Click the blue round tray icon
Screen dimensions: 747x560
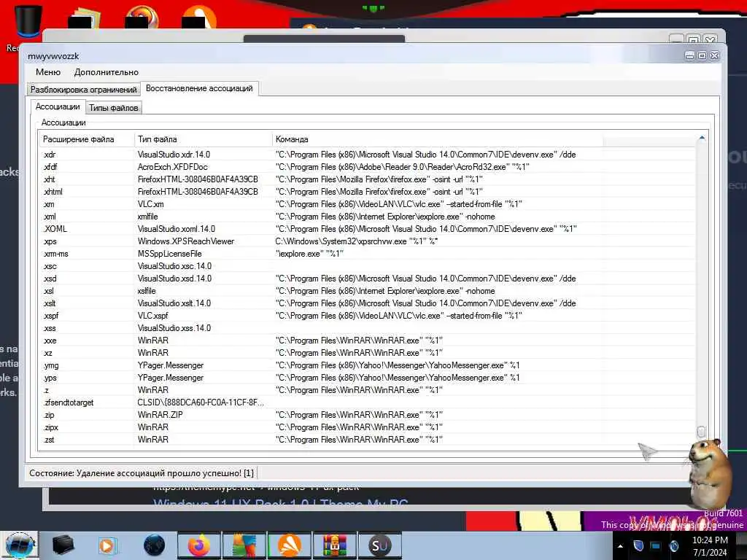(x=673, y=546)
